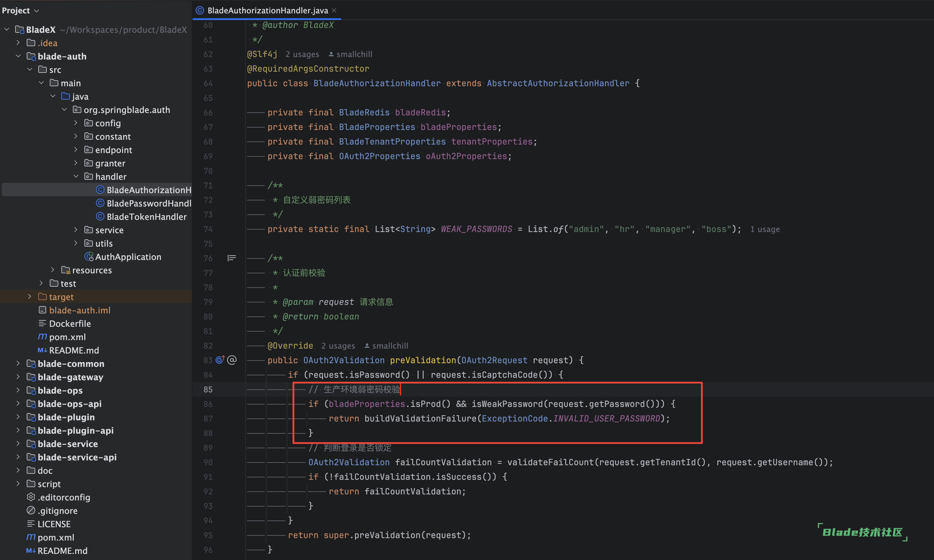Viewport: 934px width, 560px height.
Task: Expand the target folder
Action: point(30,297)
